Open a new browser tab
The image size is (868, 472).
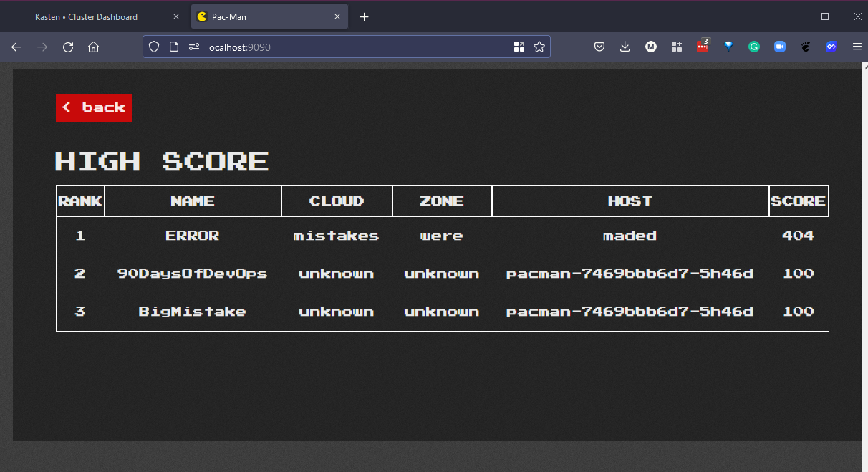pyautogui.click(x=364, y=17)
